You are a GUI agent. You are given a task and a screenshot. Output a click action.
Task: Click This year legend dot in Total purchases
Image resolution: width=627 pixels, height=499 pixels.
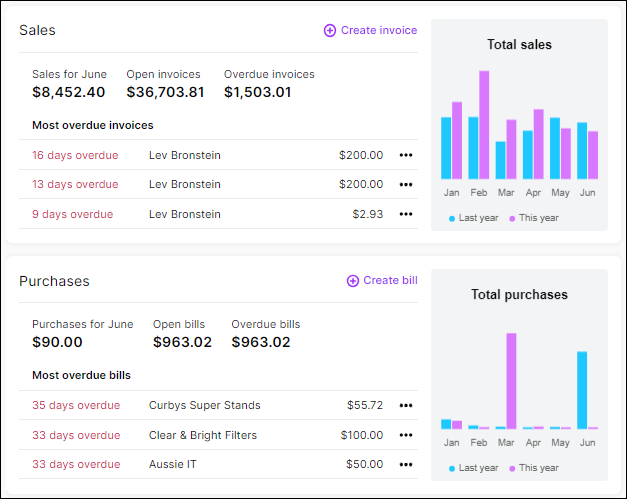pos(512,468)
